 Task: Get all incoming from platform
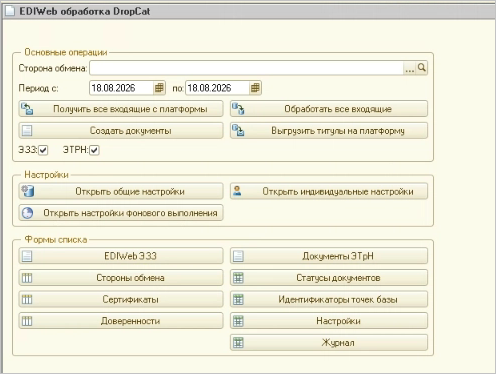(121, 109)
